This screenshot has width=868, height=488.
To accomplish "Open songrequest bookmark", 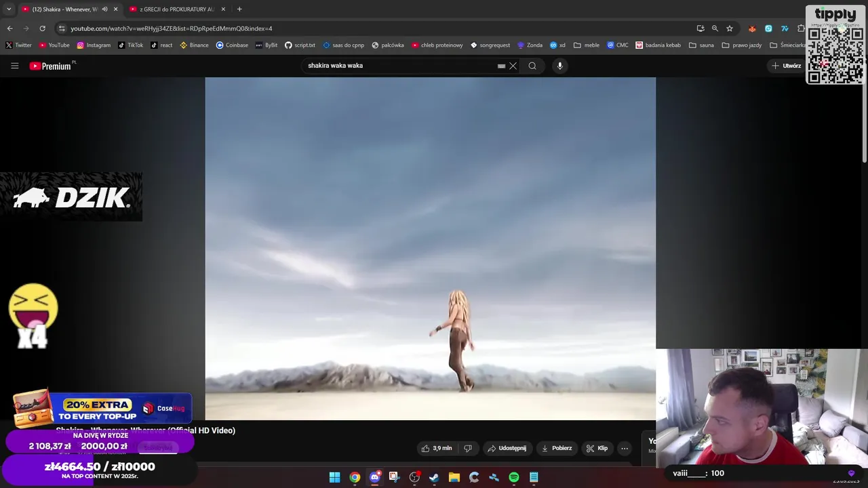I will (490, 45).
